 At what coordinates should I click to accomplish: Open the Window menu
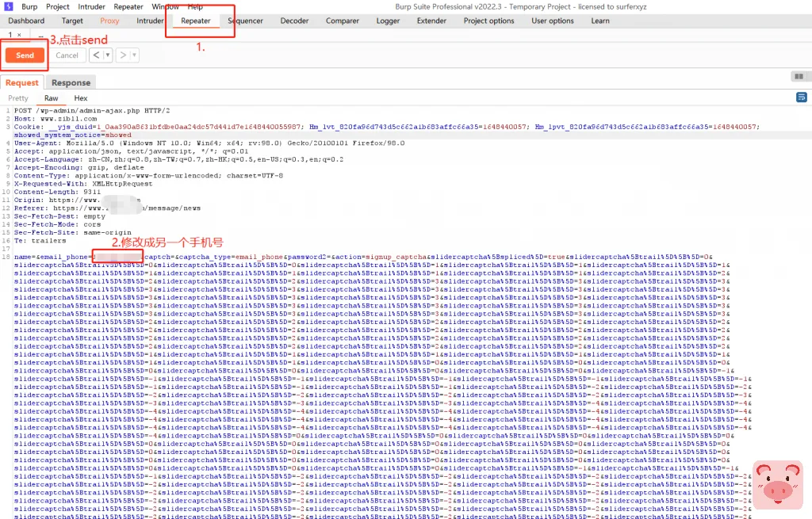pos(165,6)
